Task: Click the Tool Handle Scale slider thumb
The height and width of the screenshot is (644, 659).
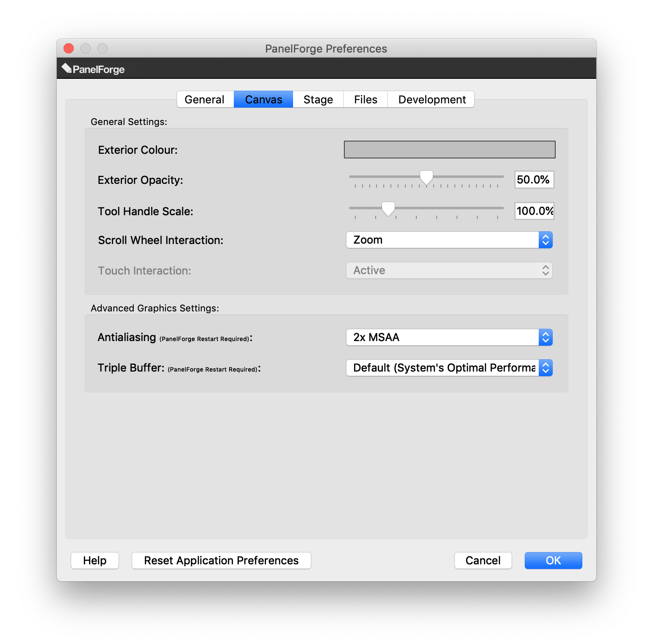Action: (388, 209)
